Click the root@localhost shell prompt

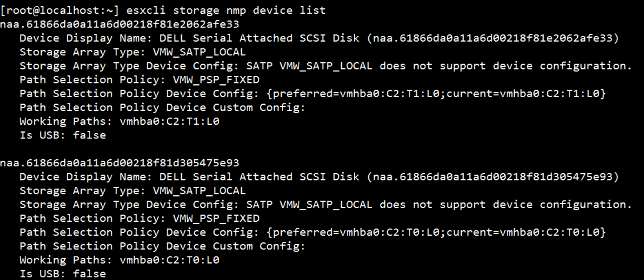pos(60,10)
